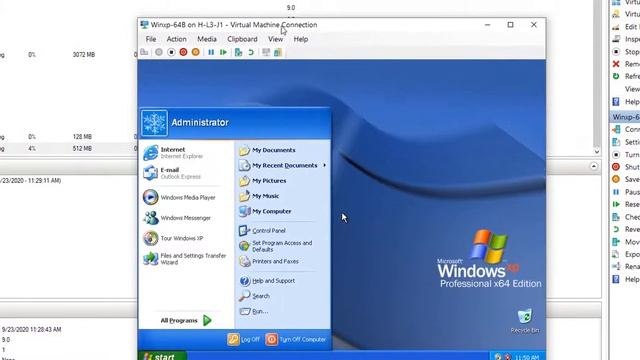
Task: Click Refresh in Hyper-V Actions pane
Action: click(x=626, y=76)
